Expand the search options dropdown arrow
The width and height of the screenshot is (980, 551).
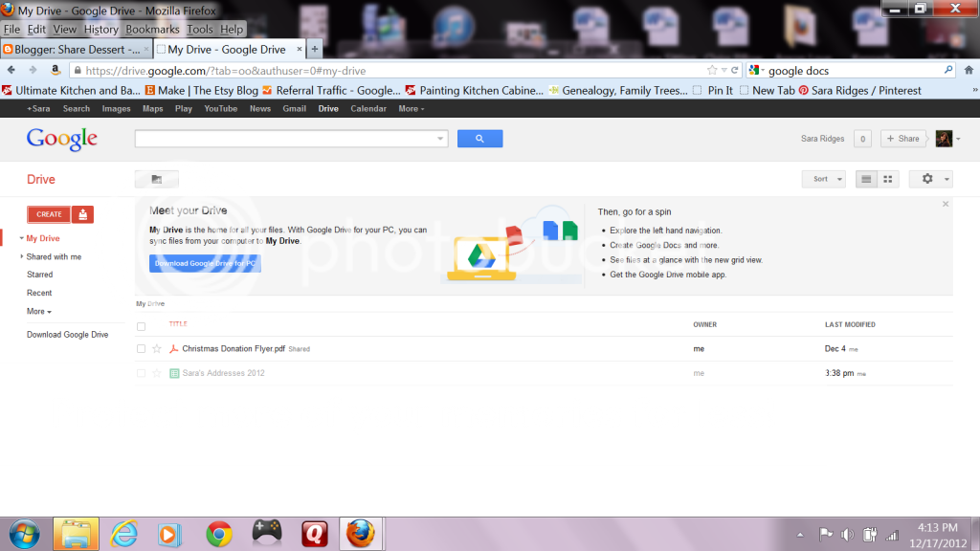pos(440,139)
